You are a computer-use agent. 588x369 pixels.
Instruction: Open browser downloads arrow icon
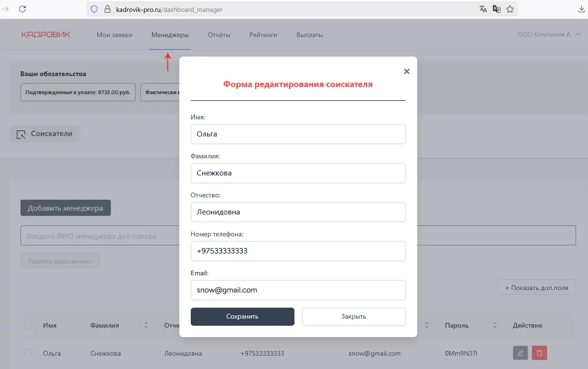coord(581,9)
